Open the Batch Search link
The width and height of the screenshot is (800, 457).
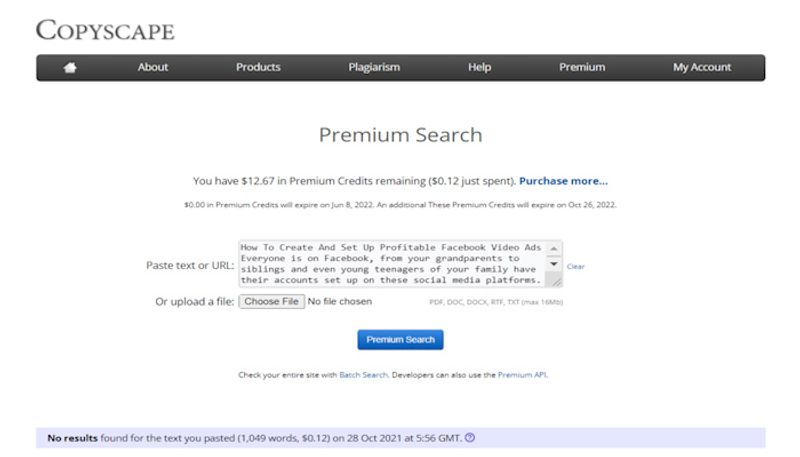click(x=363, y=375)
